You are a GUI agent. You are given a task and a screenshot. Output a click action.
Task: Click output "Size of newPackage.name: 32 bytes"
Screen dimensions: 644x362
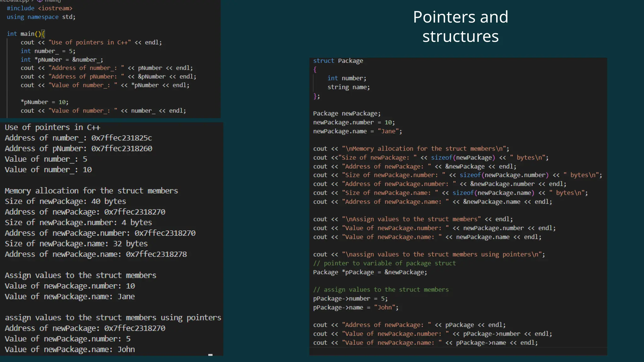tap(76, 244)
